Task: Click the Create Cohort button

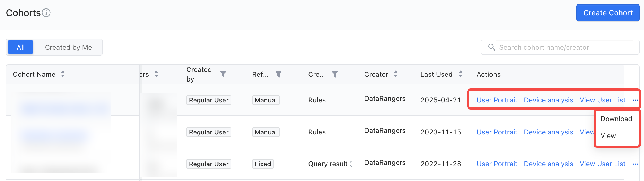Action: (608, 13)
